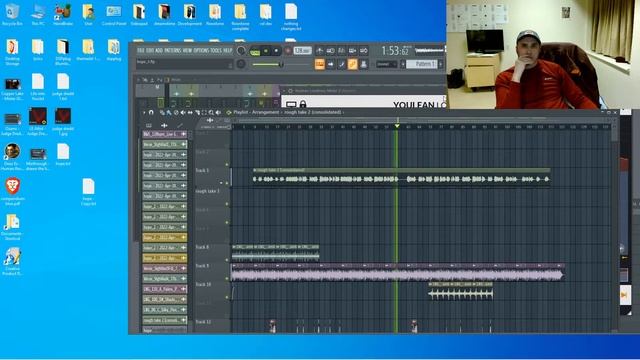Viewport: 640px width, 360px height.
Task: Select the playlist playback speaker tool
Action: pos(218,112)
